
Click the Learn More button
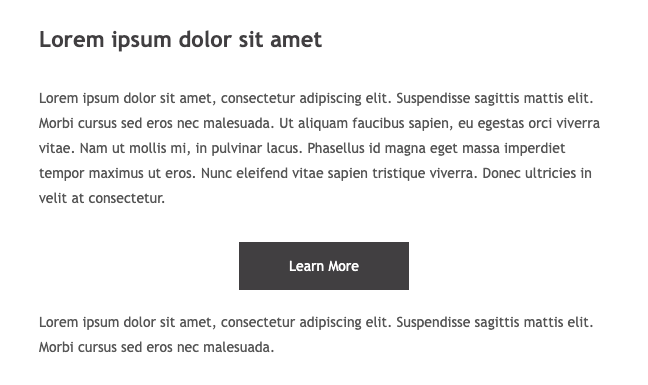click(x=324, y=266)
